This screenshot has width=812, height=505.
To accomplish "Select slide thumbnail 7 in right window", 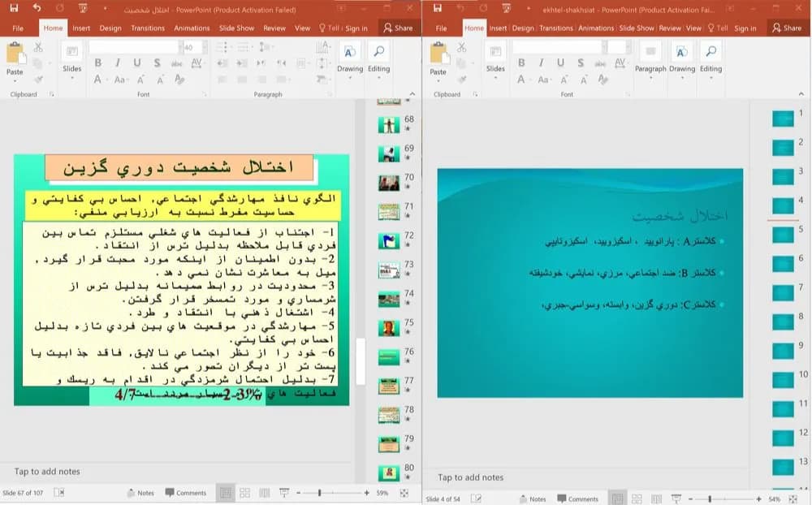I will click(x=783, y=293).
